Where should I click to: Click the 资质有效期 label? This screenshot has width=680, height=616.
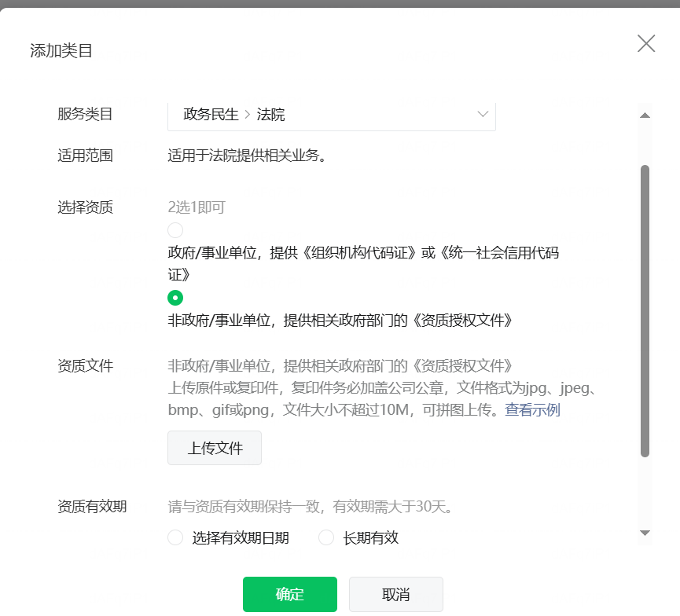pyautogui.click(x=92, y=506)
